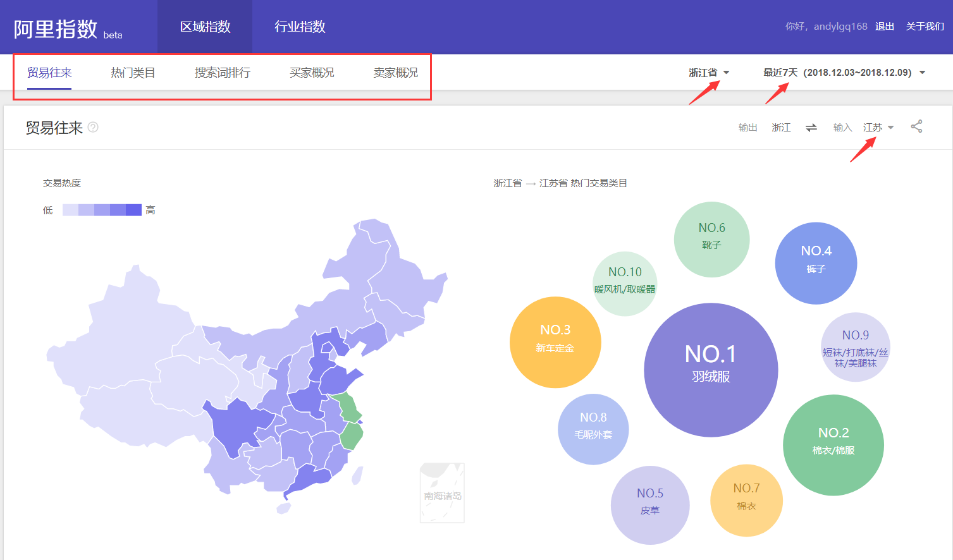Switch to 搜索词排行 tab
Viewport: 953px width, 560px height.
click(222, 72)
